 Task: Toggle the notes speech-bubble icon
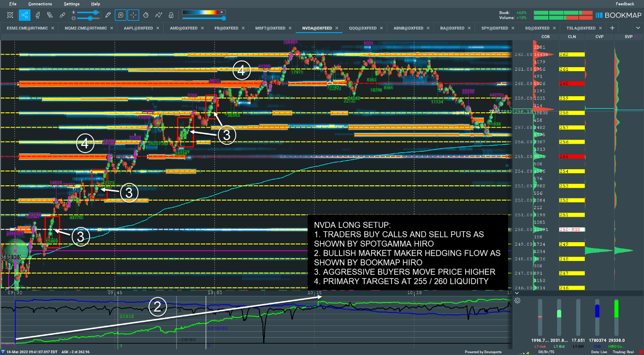(x=121, y=15)
